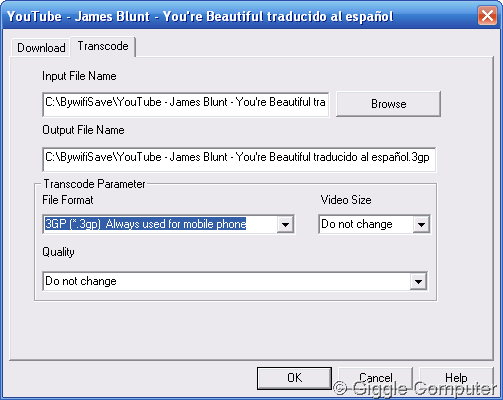
Task: Close the dialog window with X
Action: point(487,16)
